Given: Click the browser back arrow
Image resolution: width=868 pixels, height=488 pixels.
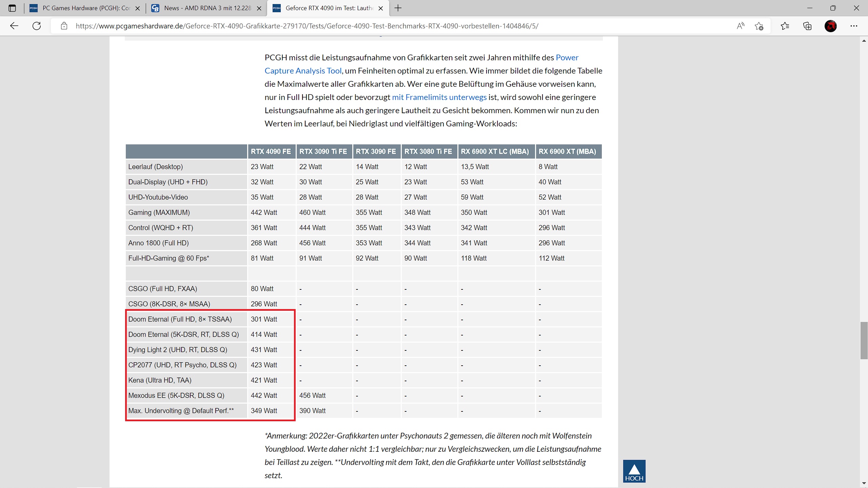Looking at the screenshot, I should pyautogui.click(x=14, y=26).
